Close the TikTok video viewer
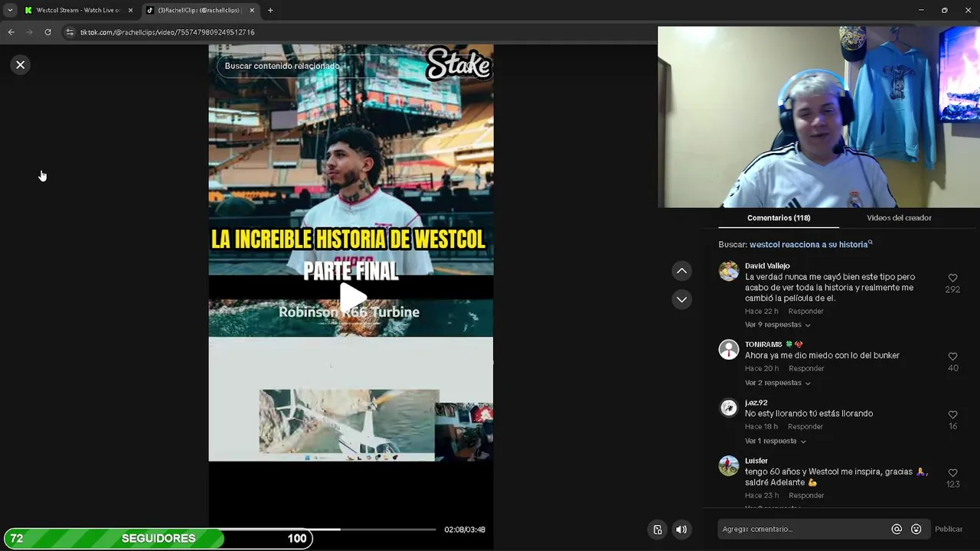 pos(21,65)
